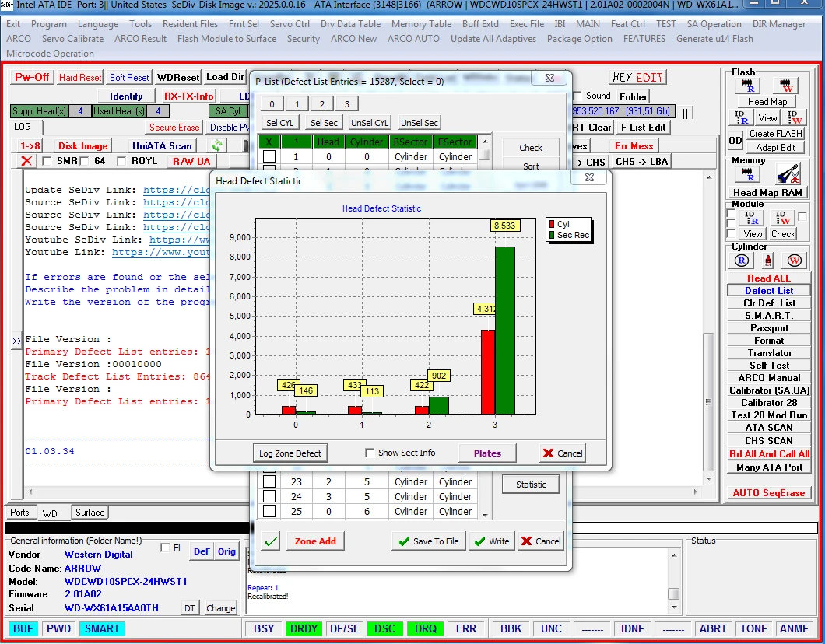Enable the Sound checkbox
The height and width of the screenshot is (644, 825).
point(577,96)
